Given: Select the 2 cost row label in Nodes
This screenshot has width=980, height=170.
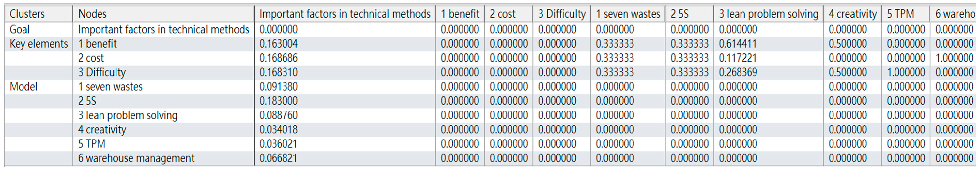Looking at the screenshot, I should [x=91, y=58].
